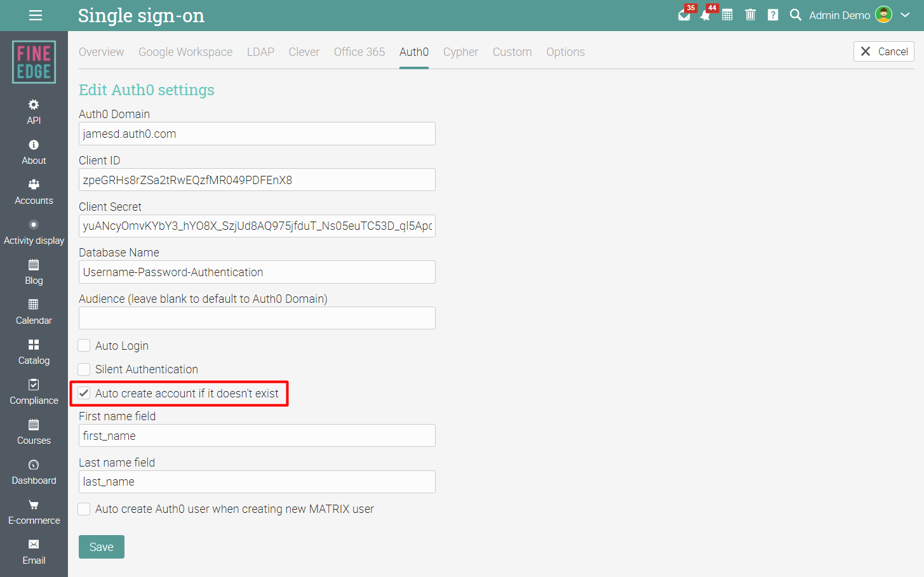Open the messages envelope icon
Screen dimensions: 924x577
(684, 15)
